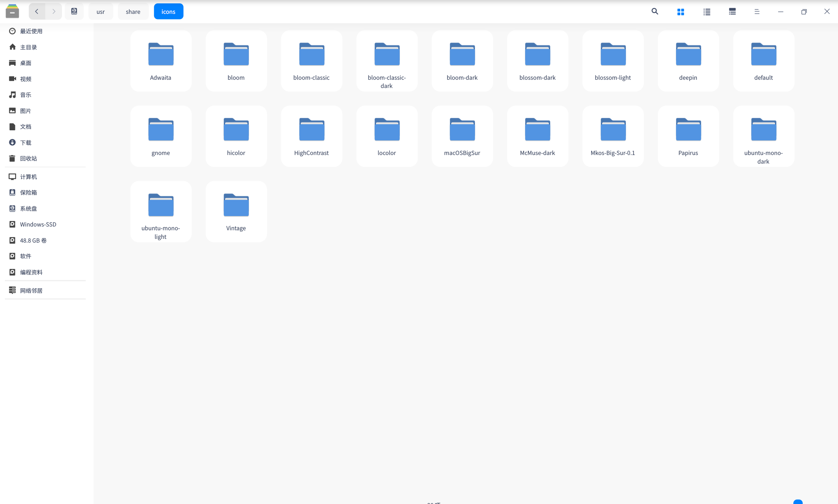Open Downloads (下载) in the sidebar
The height and width of the screenshot is (504, 838).
pyautogui.click(x=25, y=143)
